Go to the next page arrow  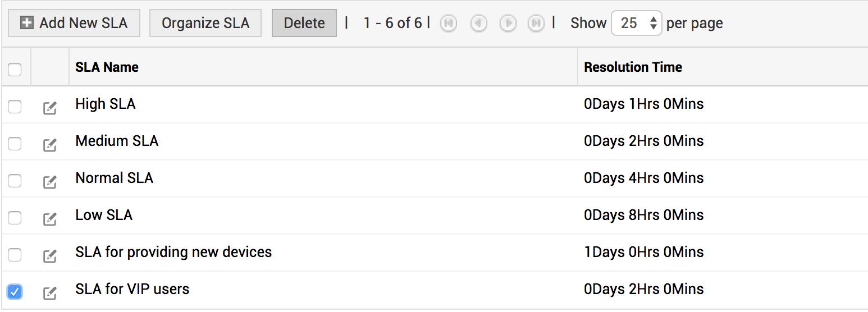[x=508, y=23]
